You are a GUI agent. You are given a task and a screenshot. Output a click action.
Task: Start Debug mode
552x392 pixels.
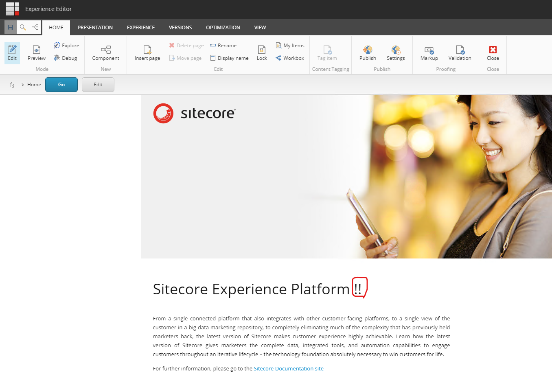tap(66, 58)
